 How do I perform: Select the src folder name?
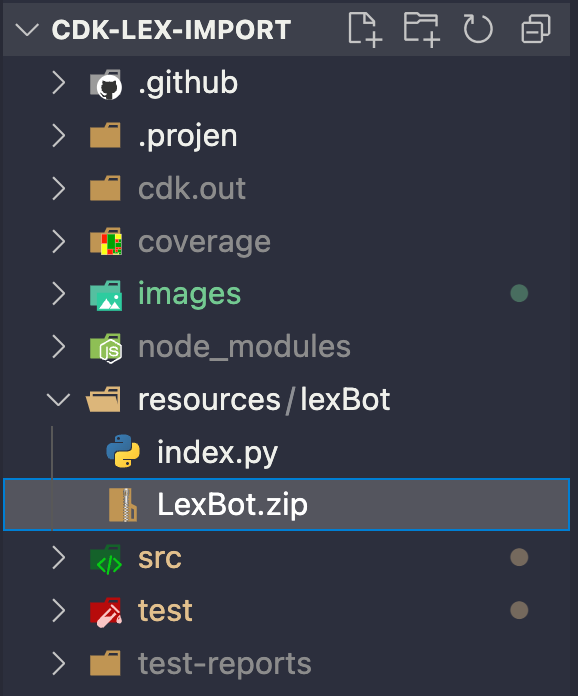tap(160, 558)
